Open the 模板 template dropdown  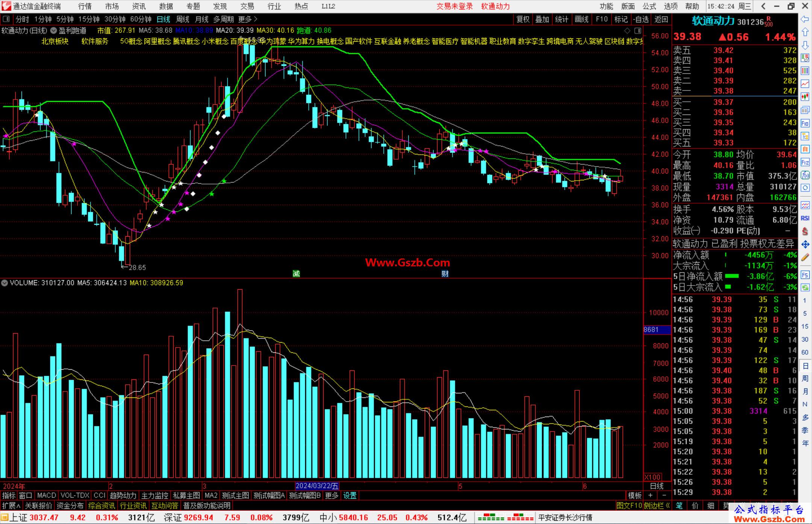tap(635, 495)
